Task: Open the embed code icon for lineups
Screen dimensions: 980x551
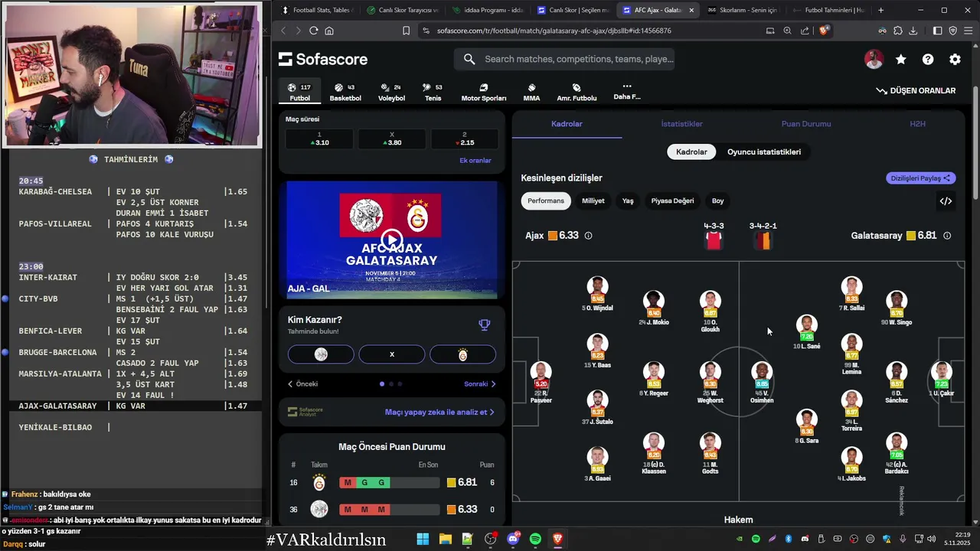Action: click(946, 201)
